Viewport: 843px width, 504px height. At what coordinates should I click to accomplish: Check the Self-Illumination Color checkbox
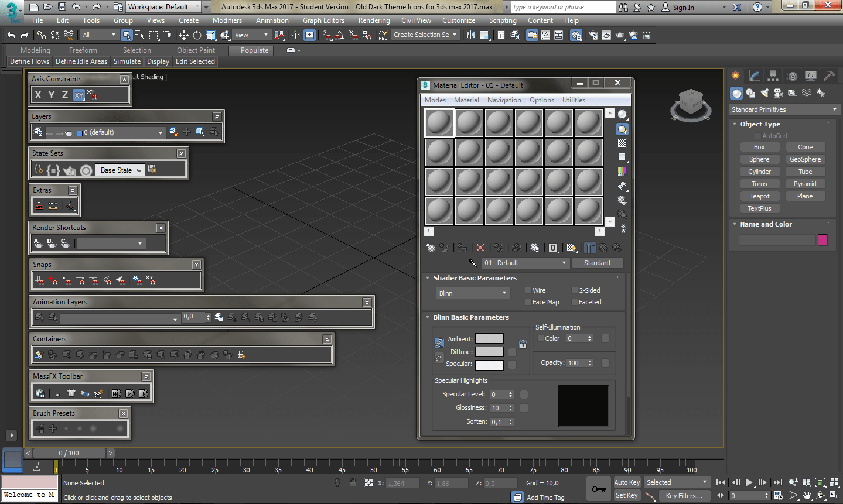541,338
